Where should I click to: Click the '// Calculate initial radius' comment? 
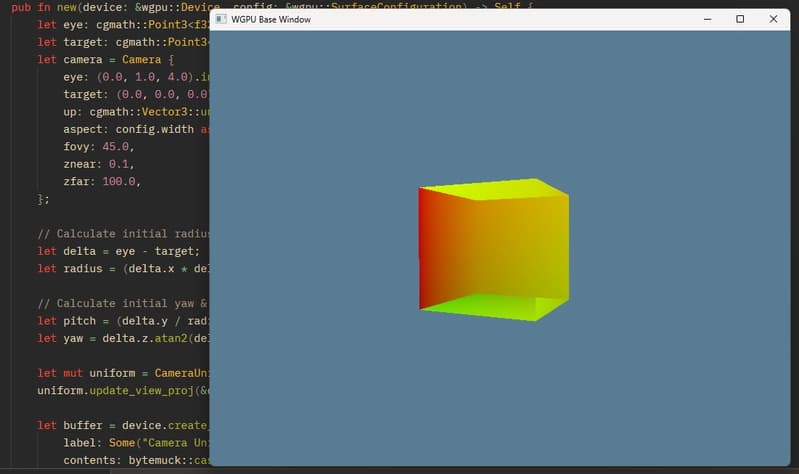coord(123,234)
